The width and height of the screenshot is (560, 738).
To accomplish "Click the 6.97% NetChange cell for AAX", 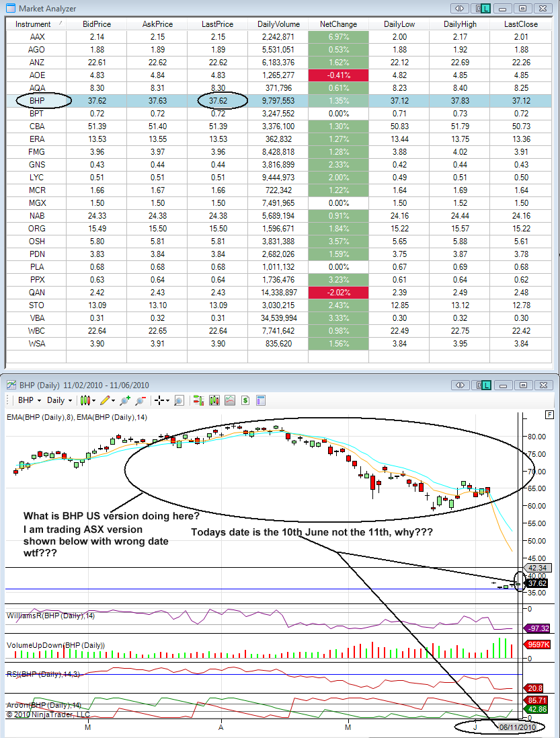I will [339, 37].
